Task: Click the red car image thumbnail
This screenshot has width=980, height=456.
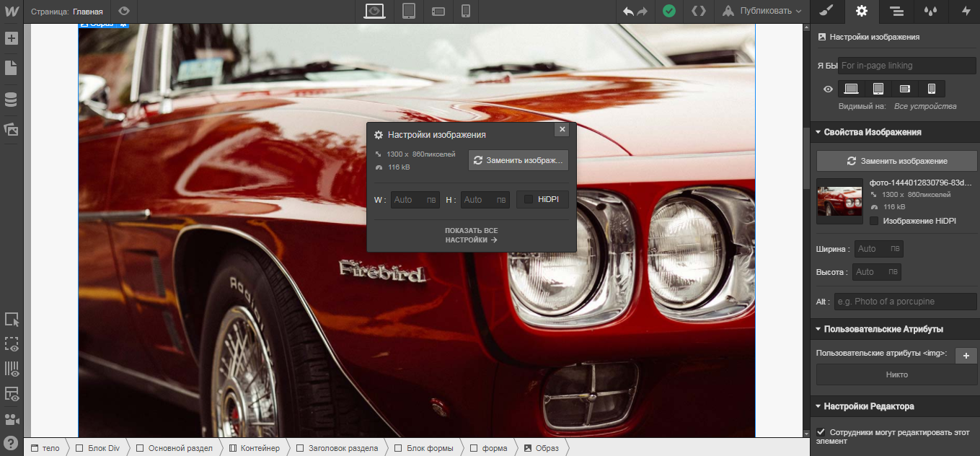Action: (x=839, y=201)
